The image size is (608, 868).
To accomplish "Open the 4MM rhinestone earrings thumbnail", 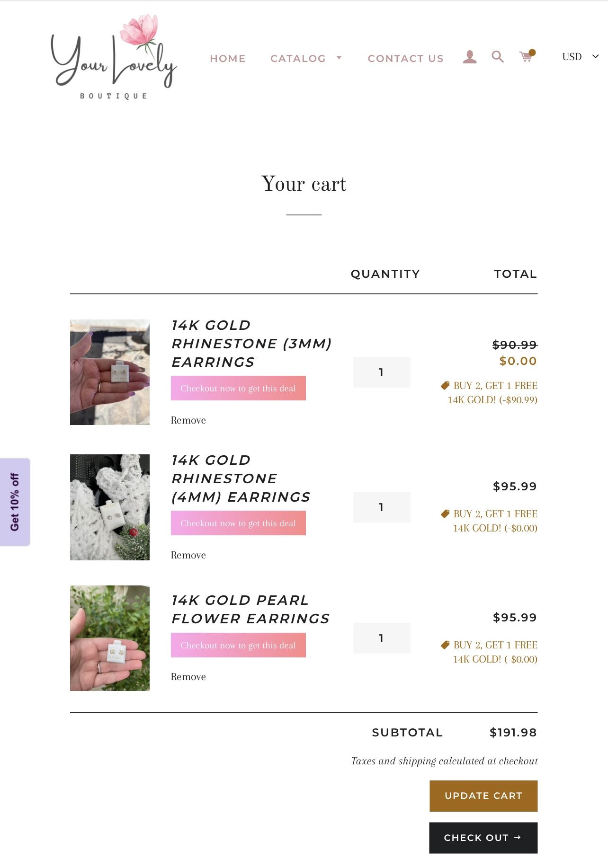I will (110, 507).
